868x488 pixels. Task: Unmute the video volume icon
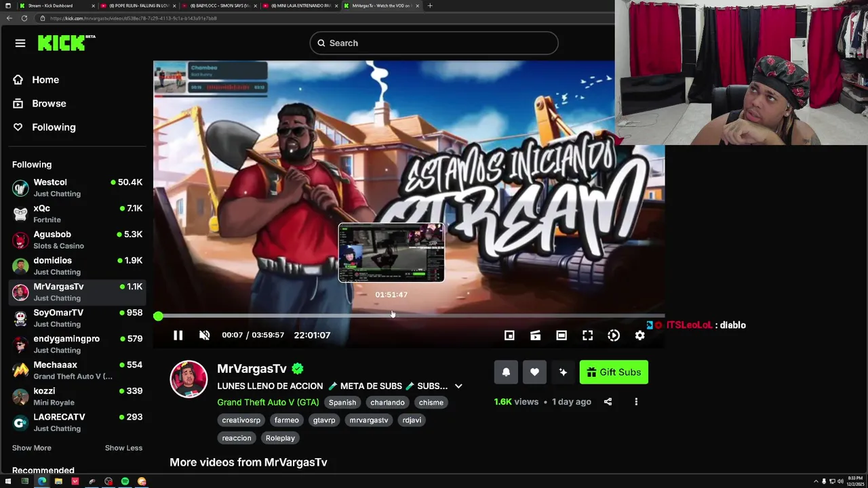(x=204, y=335)
